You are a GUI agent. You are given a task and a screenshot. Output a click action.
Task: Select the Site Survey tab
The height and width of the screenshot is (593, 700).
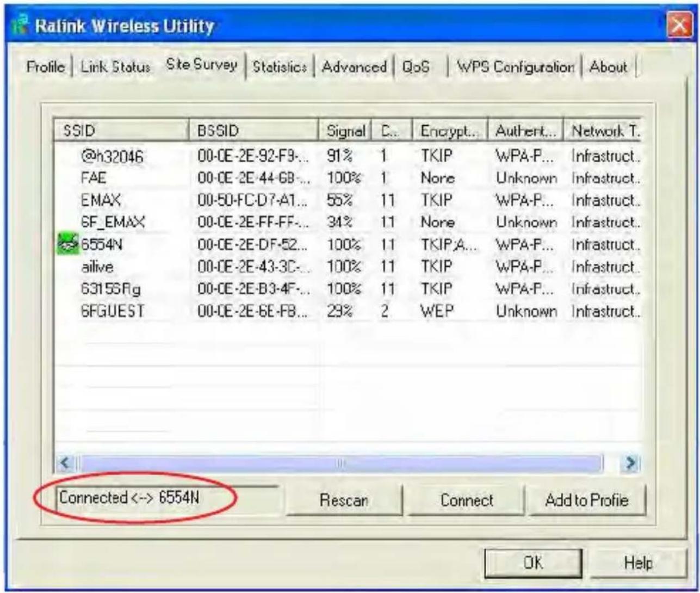(202, 65)
